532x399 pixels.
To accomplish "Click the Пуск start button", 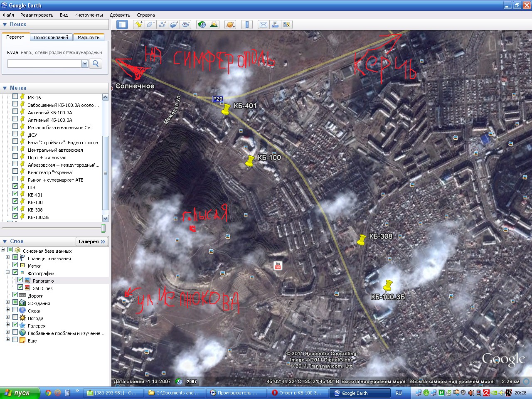I will click(20, 393).
